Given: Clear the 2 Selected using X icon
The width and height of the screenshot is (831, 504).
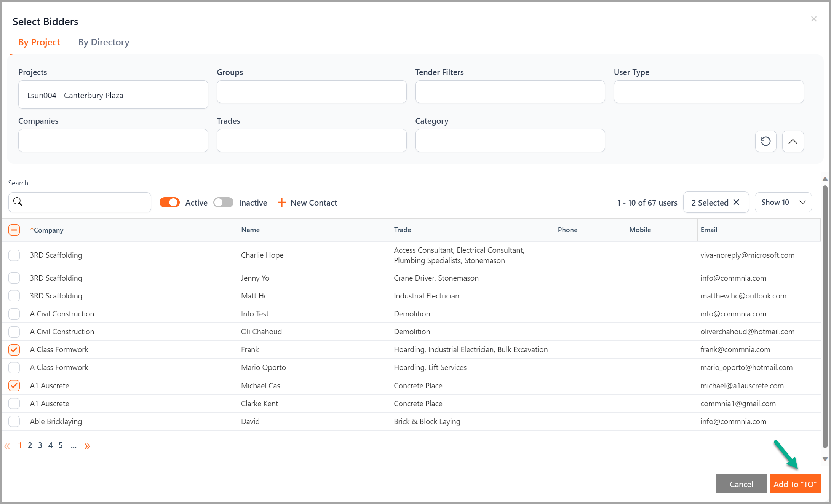Looking at the screenshot, I should click(737, 202).
